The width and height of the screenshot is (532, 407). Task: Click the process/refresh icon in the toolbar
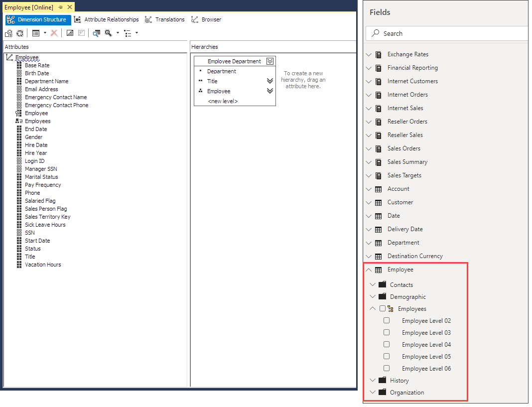(x=19, y=33)
